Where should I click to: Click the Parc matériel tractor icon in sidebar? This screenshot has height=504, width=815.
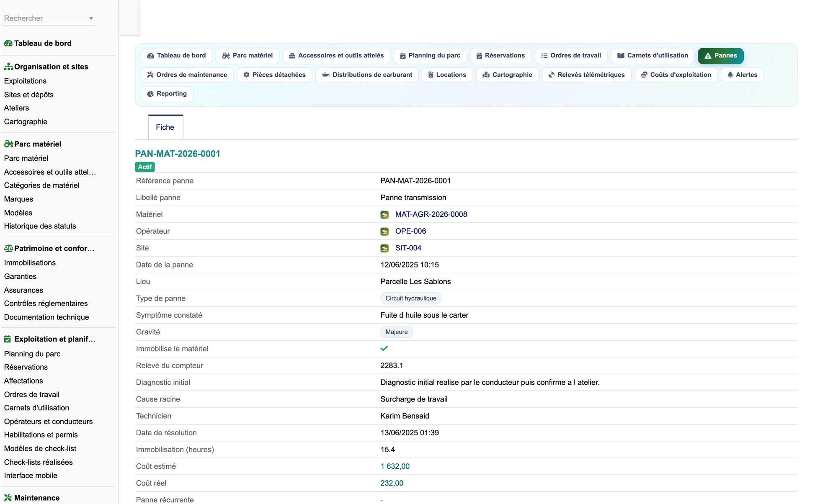coord(8,144)
